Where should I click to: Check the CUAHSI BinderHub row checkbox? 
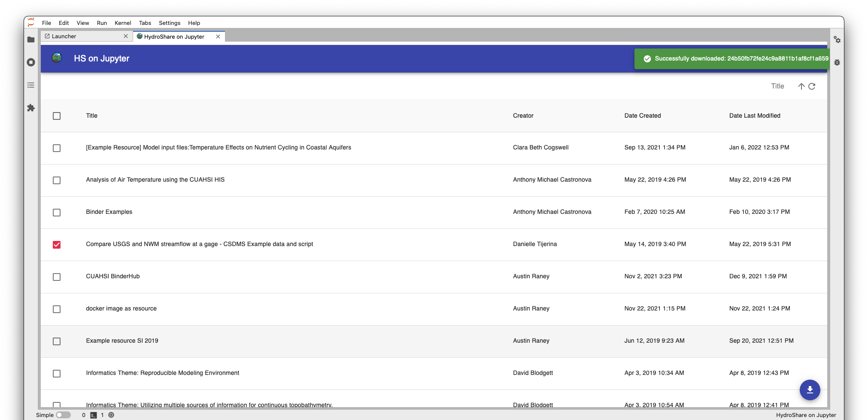tap(57, 277)
